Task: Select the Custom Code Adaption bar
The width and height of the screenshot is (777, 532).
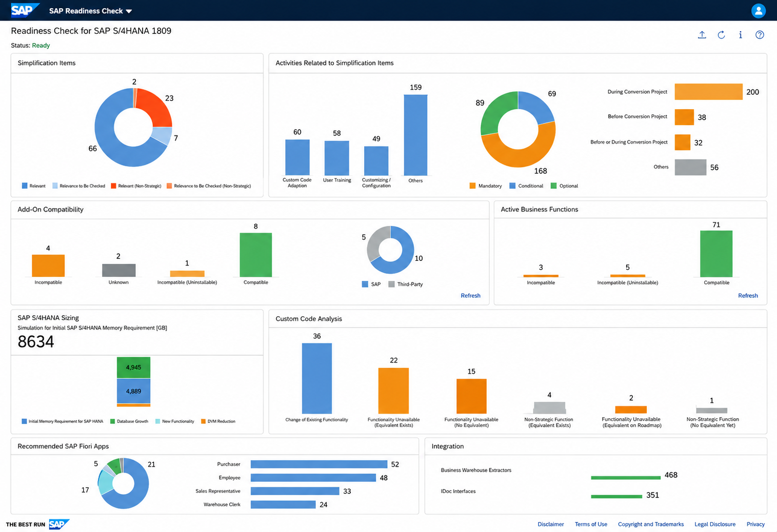Action: point(297,158)
